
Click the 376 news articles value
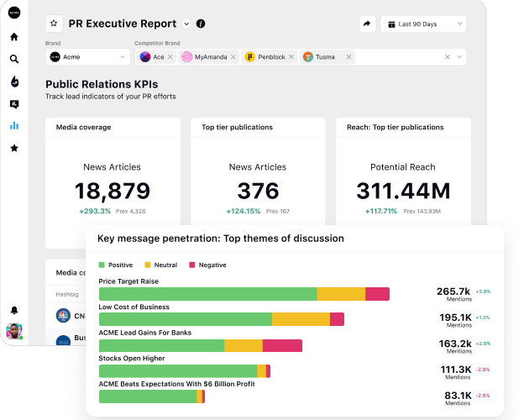click(x=258, y=191)
